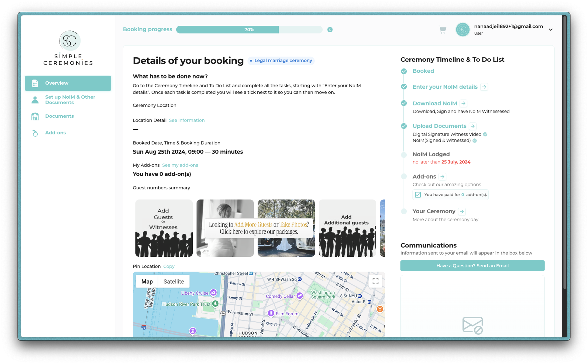This screenshot has width=588, height=364.
Task: Click the family icon beside Documents
Action: [35, 116]
